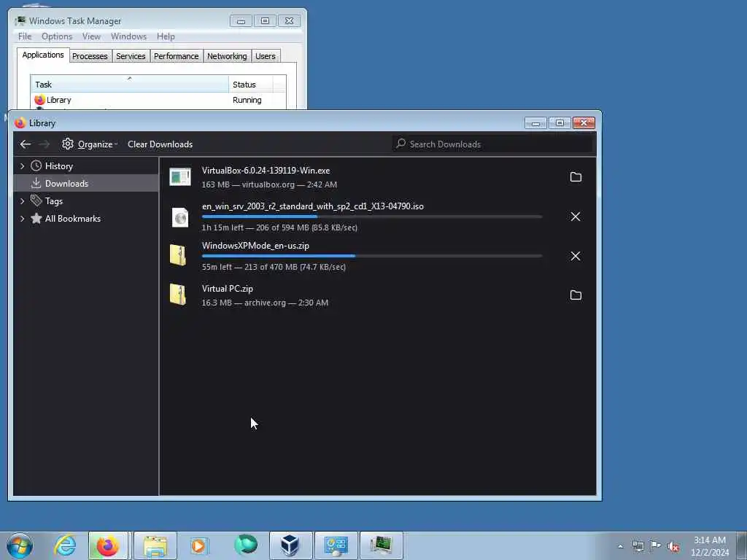The height and width of the screenshot is (560, 747).
Task: Open VirtualBox from the taskbar
Action: 290,545
